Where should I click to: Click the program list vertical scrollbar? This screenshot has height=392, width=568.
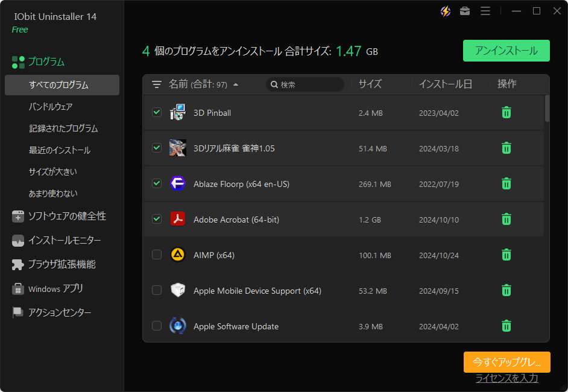(547, 109)
